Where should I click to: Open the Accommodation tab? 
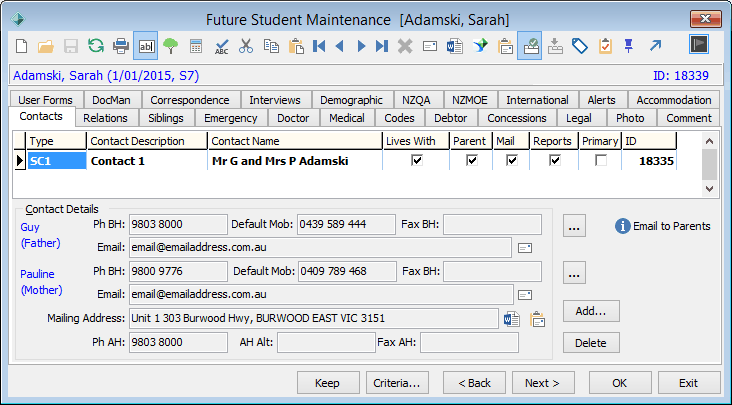[x=674, y=100]
